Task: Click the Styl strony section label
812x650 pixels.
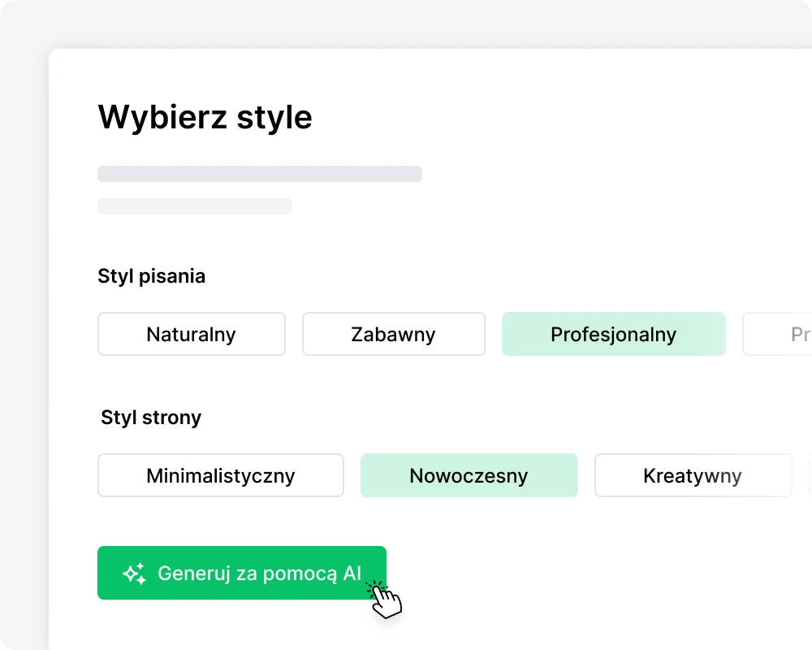Action: (x=151, y=418)
